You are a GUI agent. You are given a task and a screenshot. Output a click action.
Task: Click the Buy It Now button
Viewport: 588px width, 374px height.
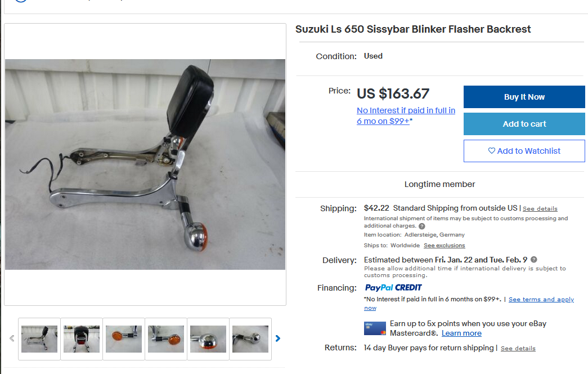tap(524, 97)
